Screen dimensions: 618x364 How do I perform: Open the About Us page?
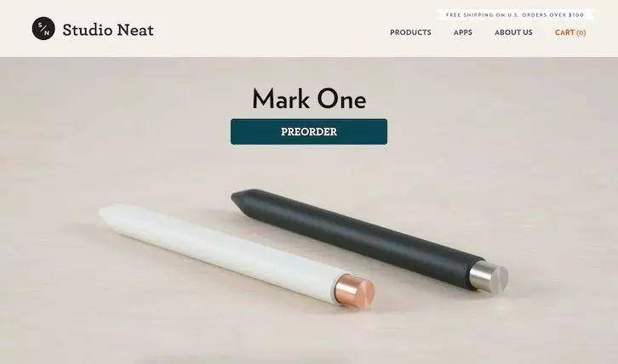tap(513, 32)
